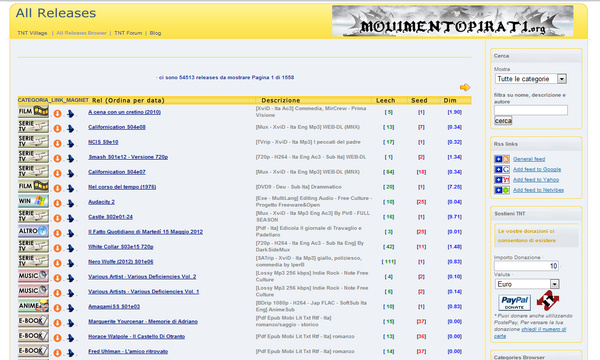Open the Tutte le categorie dropdown
The height and width of the screenshot is (360, 600).
[x=531, y=79]
